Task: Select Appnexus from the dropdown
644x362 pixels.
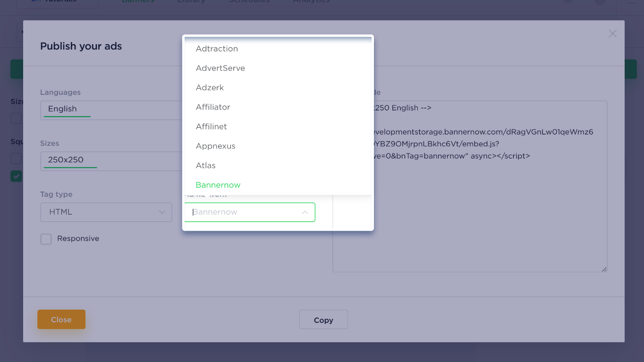Action: [278, 146]
